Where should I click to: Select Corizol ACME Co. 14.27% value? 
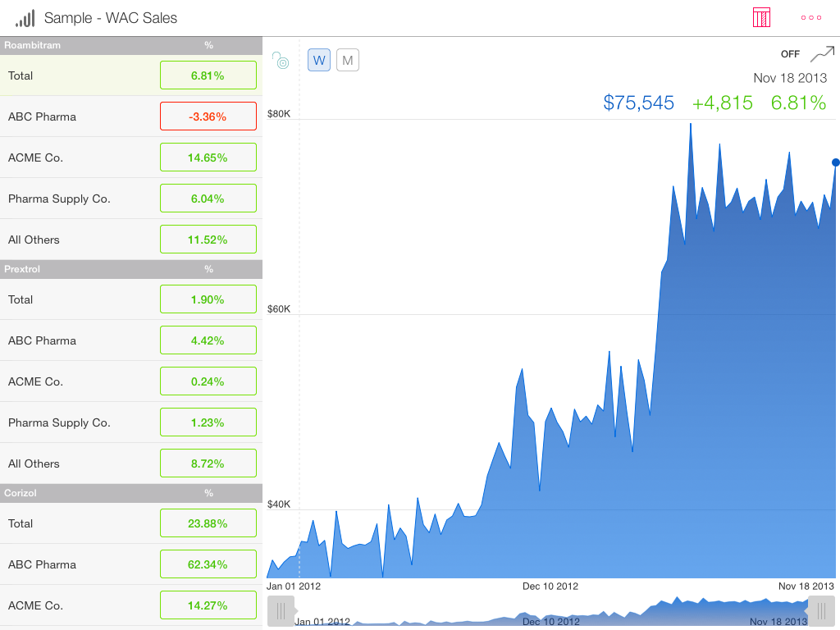coord(208,605)
